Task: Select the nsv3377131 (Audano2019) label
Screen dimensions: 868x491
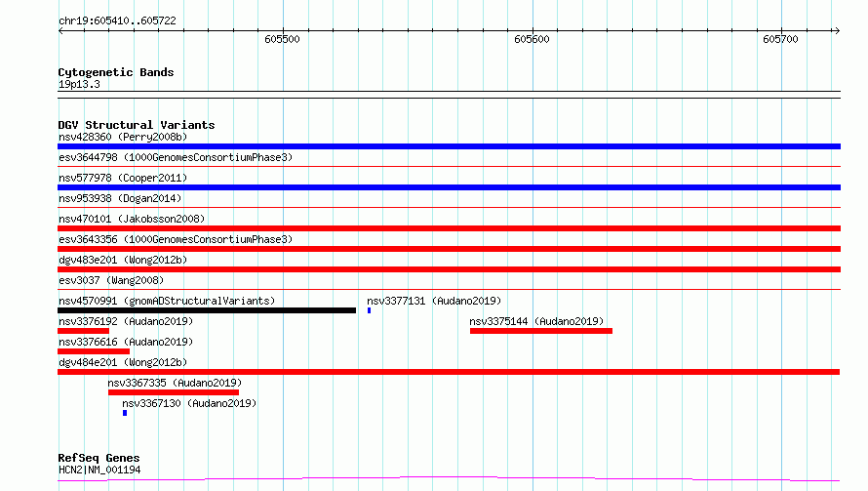Action: click(x=434, y=301)
